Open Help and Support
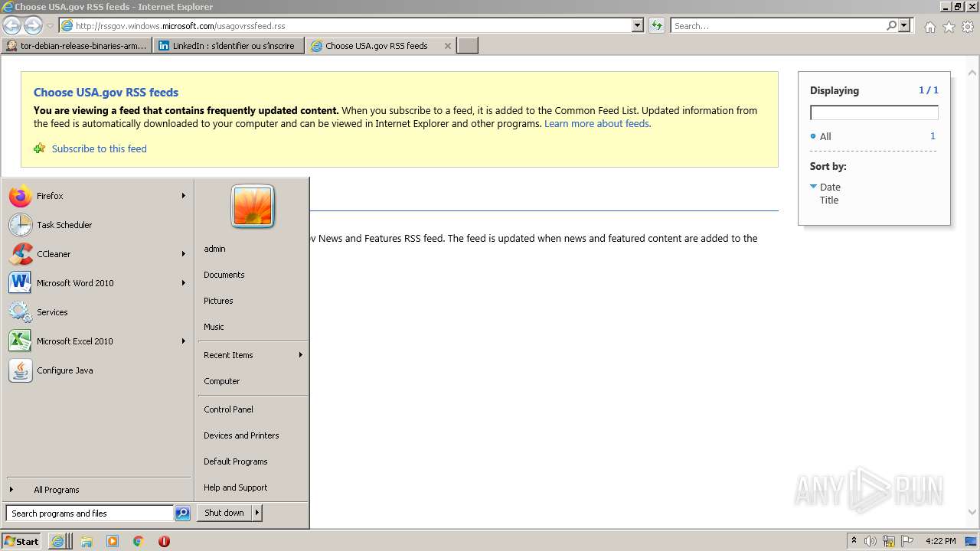Viewport: 980px width, 551px height. (x=235, y=487)
